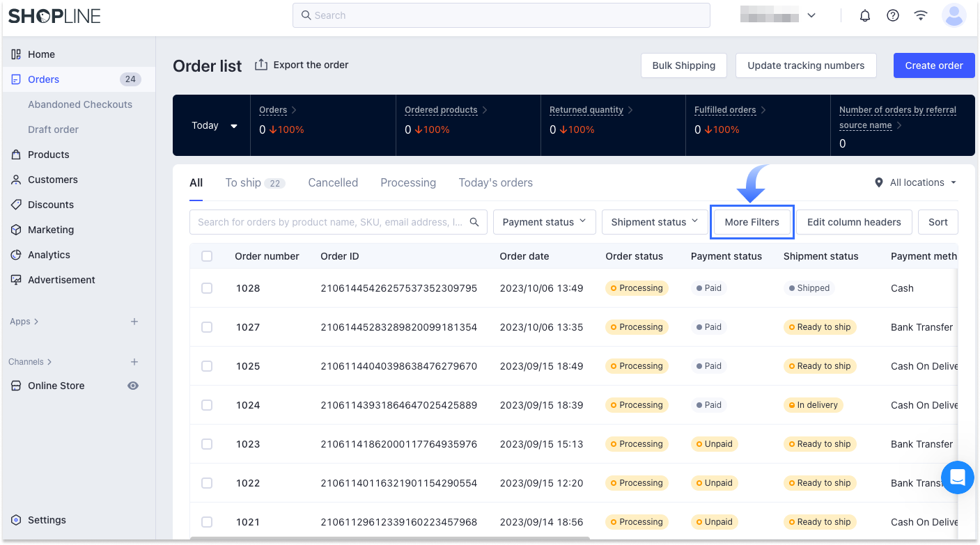Image resolution: width=980 pixels, height=545 pixels.
Task: Tick the select-all orders checkbox
Action: point(207,256)
